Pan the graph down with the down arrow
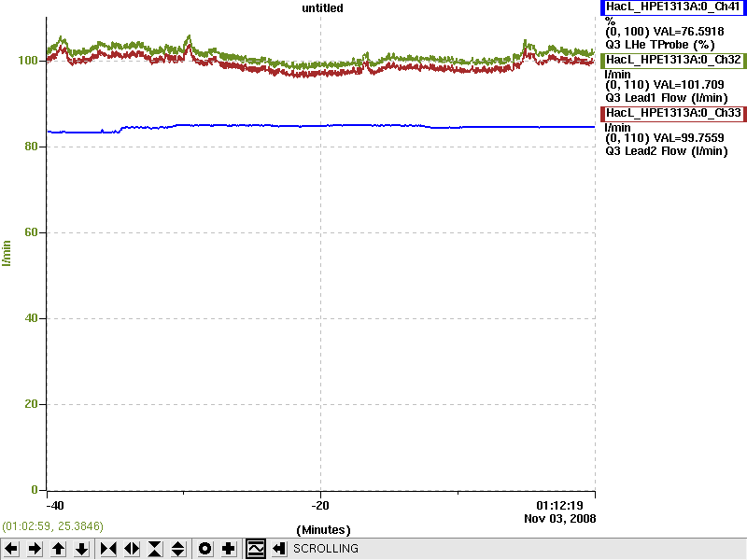The image size is (747, 560). click(x=82, y=549)
